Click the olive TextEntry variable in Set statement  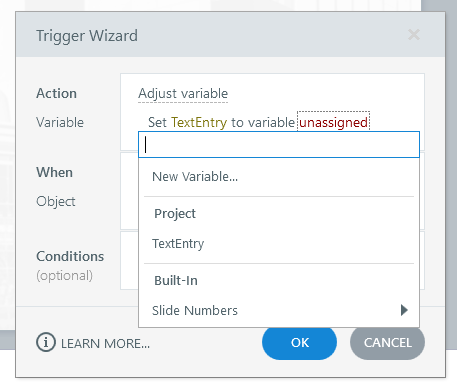point(199,122)
